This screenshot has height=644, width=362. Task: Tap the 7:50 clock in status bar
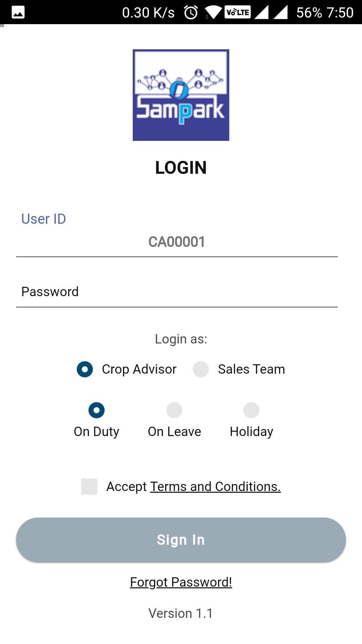pyautogui.click(x=340, y=13)
